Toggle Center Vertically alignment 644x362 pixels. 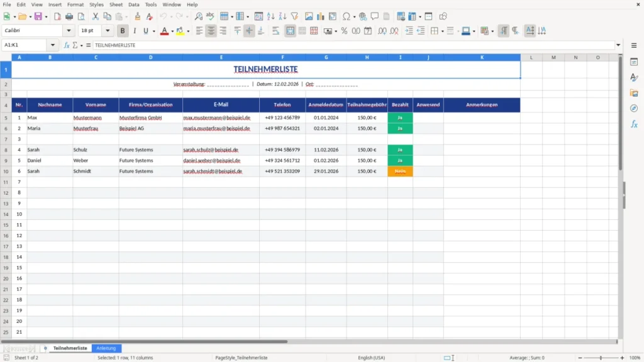coord(249,31)
